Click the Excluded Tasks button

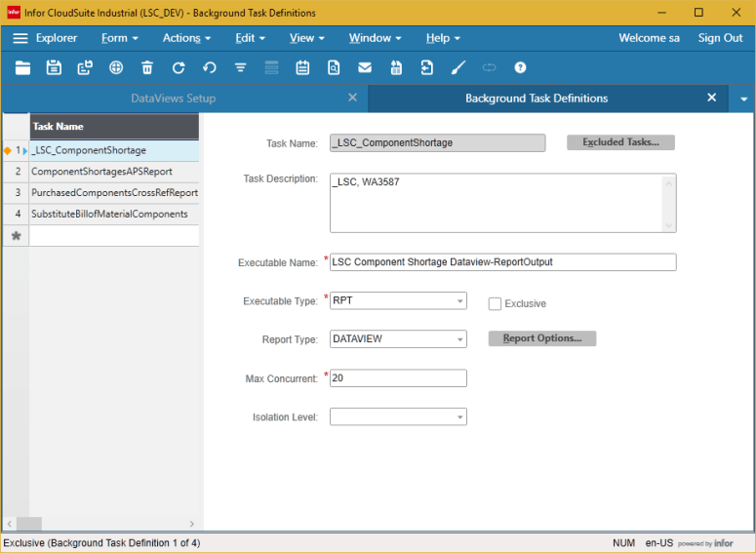620,142
